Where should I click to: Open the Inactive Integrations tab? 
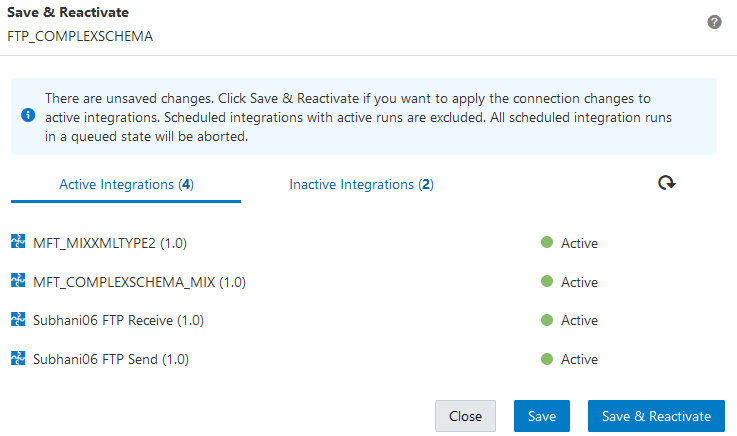[361, 185]
